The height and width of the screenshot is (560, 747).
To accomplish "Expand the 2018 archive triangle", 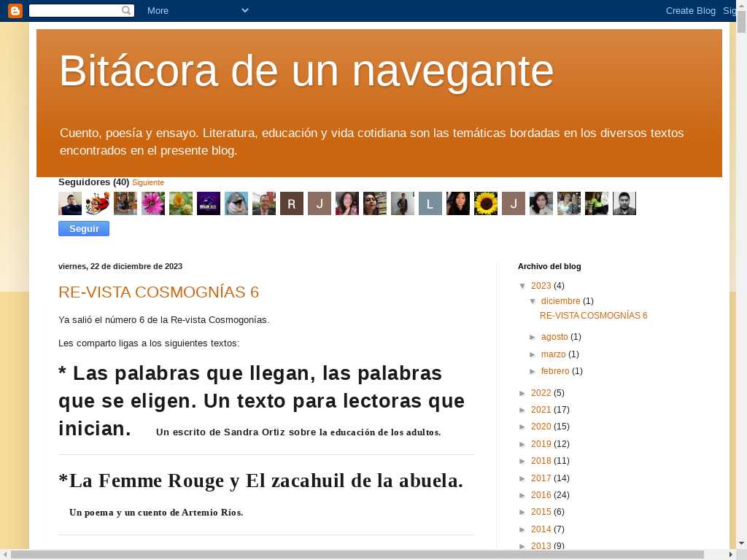I will pos(522,462).
